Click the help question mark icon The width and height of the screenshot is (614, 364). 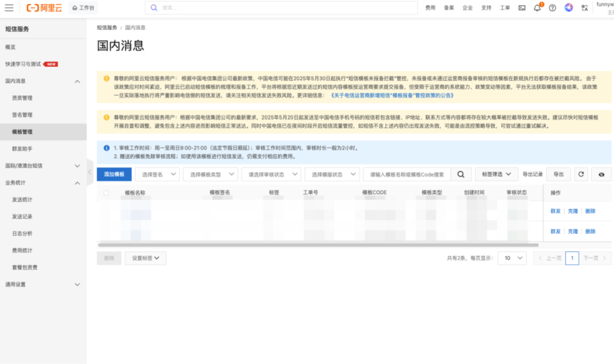[x=552, y=8]
